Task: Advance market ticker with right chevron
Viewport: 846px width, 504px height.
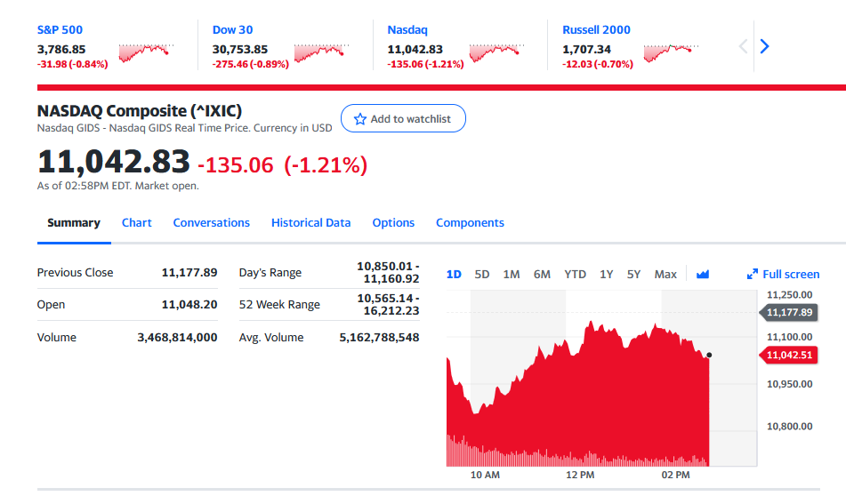Action: [764, 46]
